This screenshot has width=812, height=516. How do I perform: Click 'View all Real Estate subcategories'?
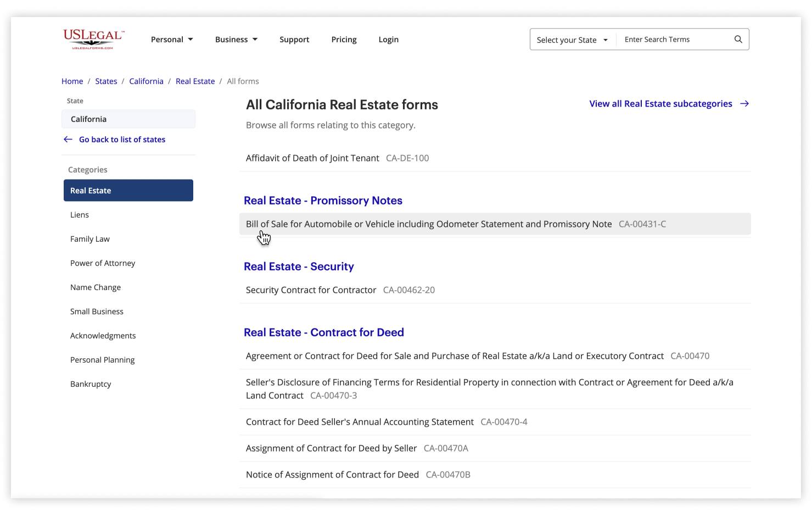coord(660,103)
